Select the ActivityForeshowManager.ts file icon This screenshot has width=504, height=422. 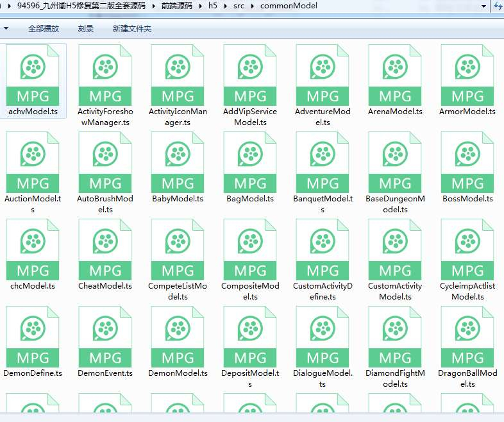(105, 76)
